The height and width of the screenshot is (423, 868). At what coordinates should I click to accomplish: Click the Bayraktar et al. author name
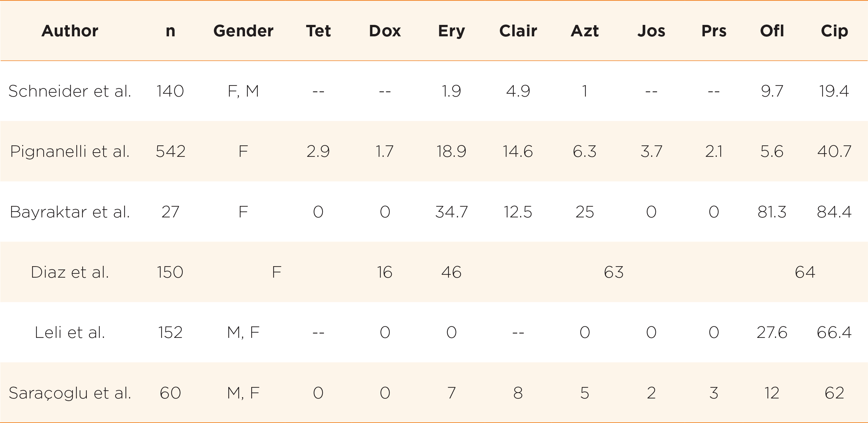[x=70, y=212]
